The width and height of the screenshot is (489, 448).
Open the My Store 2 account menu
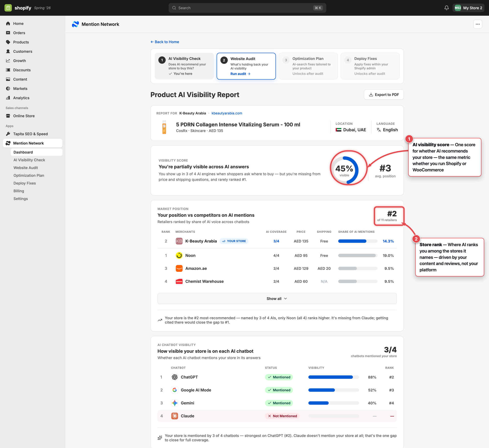tap(468, 8)
